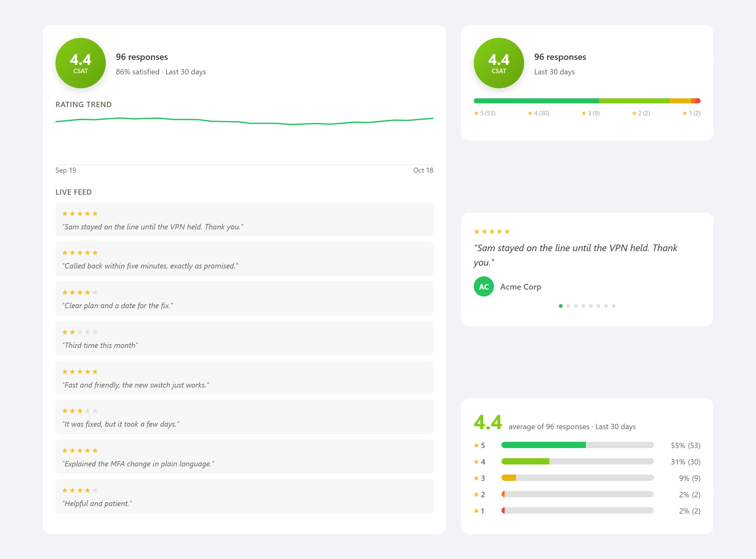Click the "Sep 19" axis label
This screenshot has height=559, width=756.
[66, 170]
